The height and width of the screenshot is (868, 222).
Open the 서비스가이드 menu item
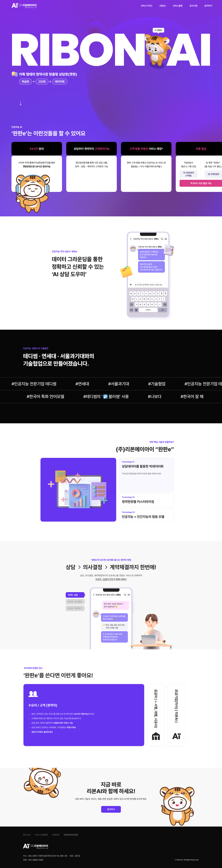(146, 6)
